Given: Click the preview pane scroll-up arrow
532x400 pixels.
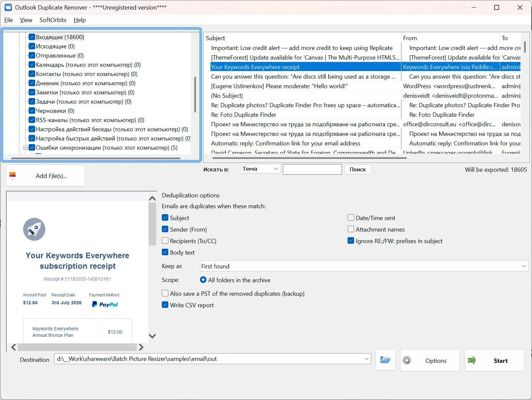Looking at the screenshot, I should point(152,198).
